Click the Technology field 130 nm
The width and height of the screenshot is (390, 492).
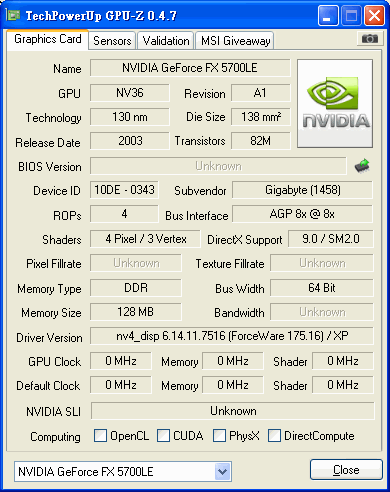[130, 117]
